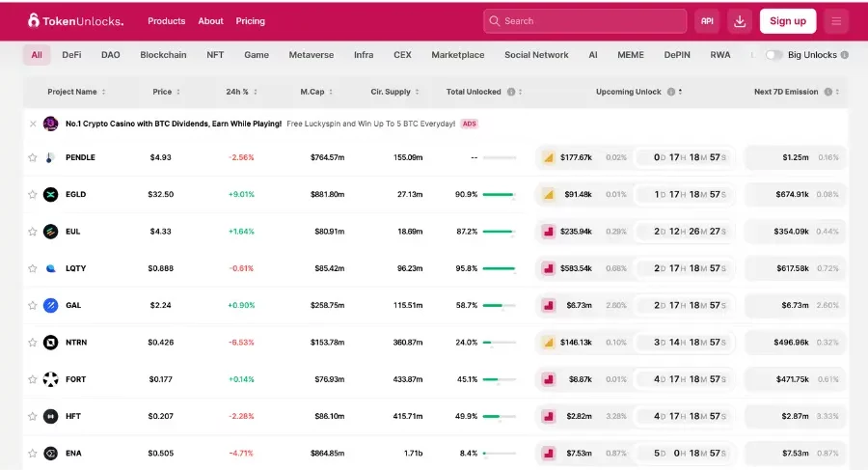Image resolution: width=868 pixels, height=470 pixels.
Task: Click the PENDLE project logo
Action: [50, 157]
